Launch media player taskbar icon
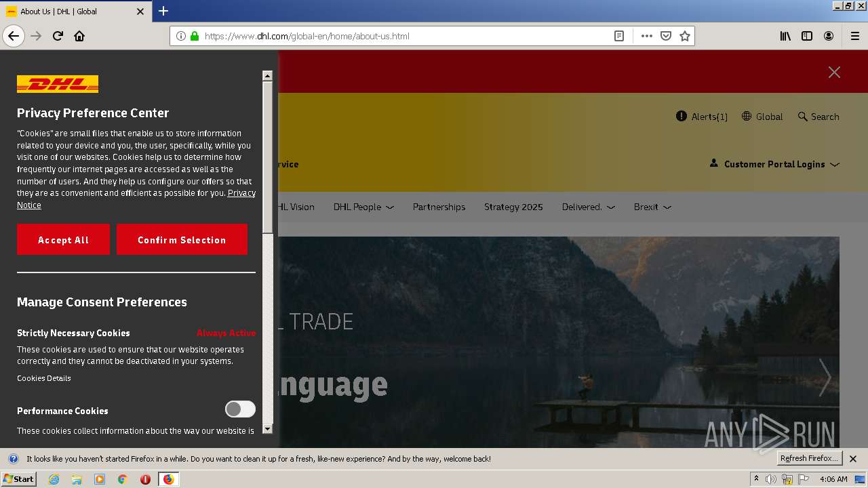 [x=100, y=479]
